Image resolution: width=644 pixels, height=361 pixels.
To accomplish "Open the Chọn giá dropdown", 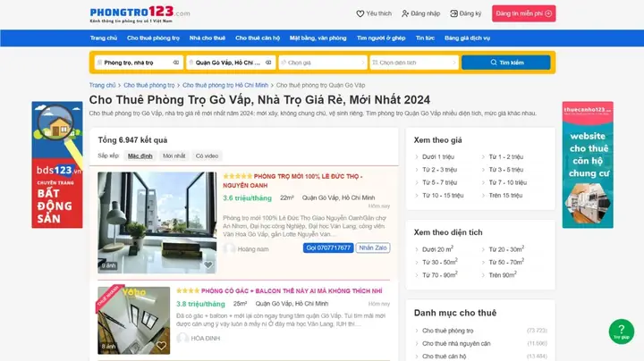I will point(323,63).
